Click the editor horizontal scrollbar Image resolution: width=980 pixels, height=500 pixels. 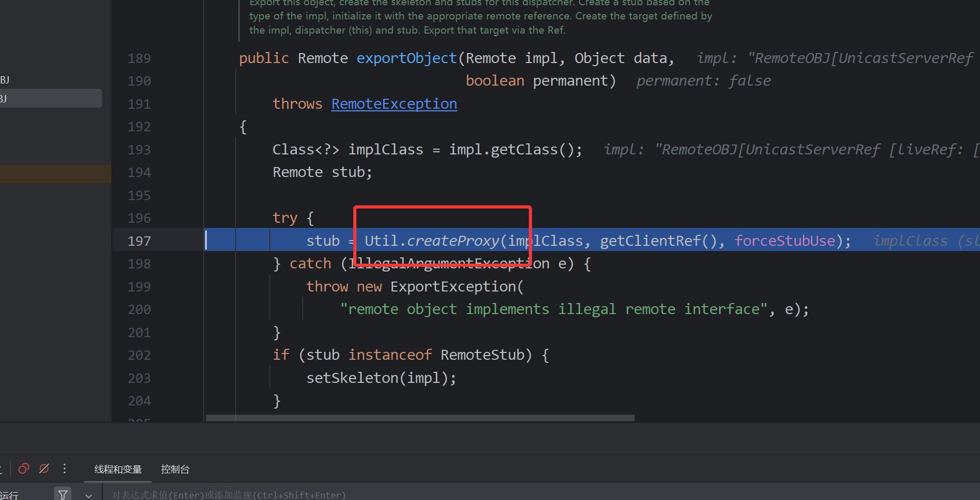420,418
